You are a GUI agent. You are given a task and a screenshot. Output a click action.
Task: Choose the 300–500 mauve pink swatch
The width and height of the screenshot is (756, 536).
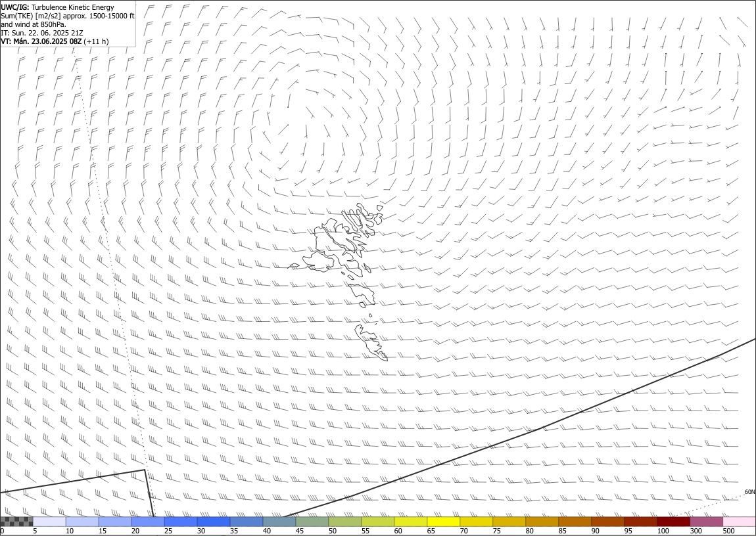706,522
